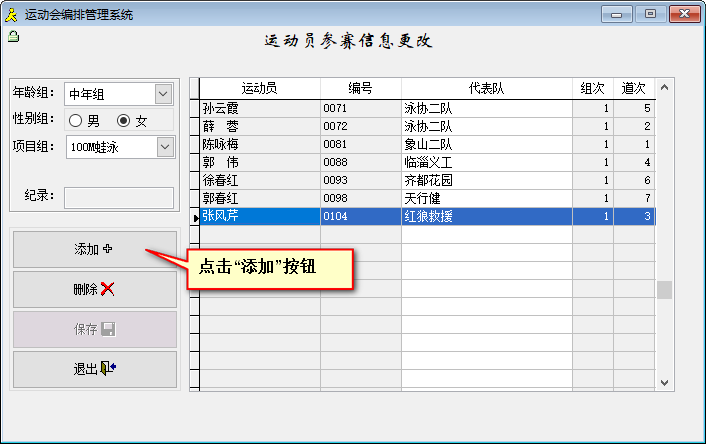The width and height of the screenshot is (706, 444).
Task: Click the 删除 (Delete) button
Action: coord(94,289)
